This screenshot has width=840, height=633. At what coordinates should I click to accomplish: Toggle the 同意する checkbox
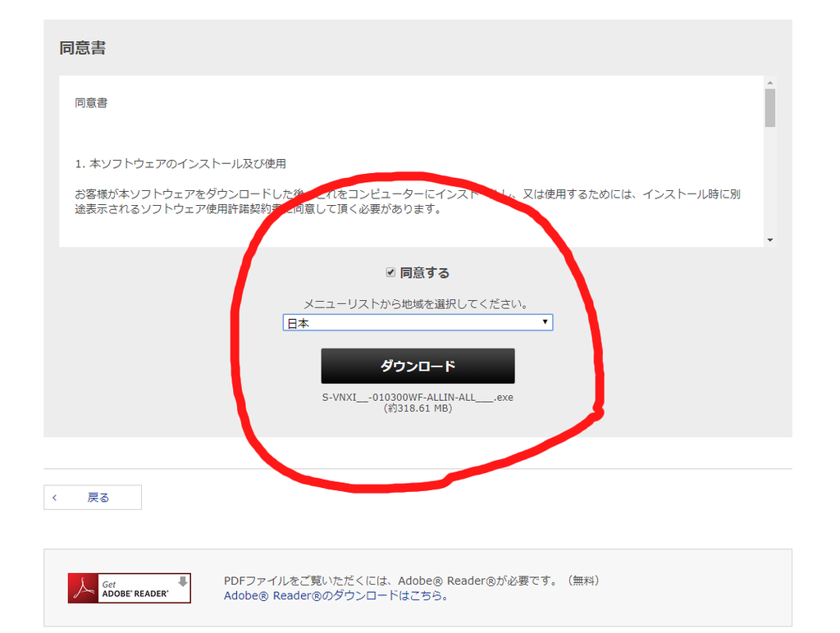pyautogui.click(x=390, y=272)
